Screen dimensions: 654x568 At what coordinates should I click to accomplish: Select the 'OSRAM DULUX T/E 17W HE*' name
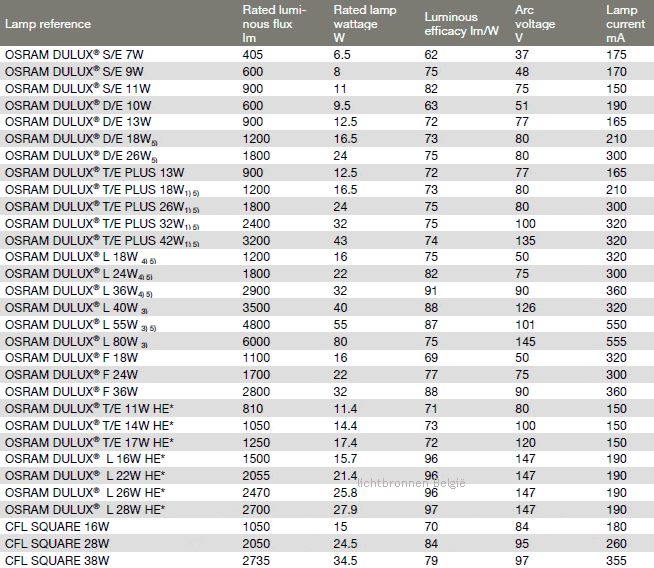[89, 443]
